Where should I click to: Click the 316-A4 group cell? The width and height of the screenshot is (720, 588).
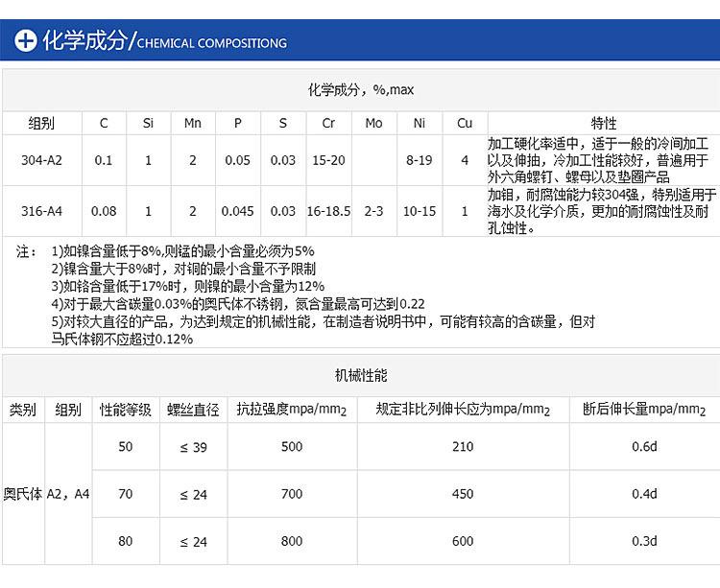pyautogui.click(x=42, y=211)
